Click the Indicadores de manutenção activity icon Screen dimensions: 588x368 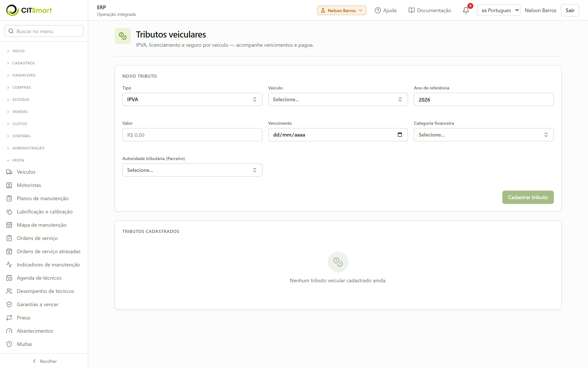click(x=9, y=265)
